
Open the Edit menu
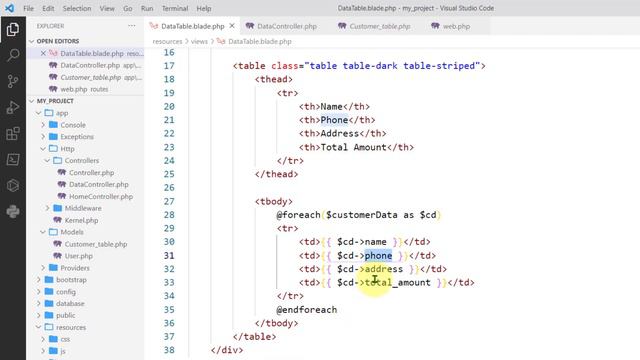[x=48, y=8]
